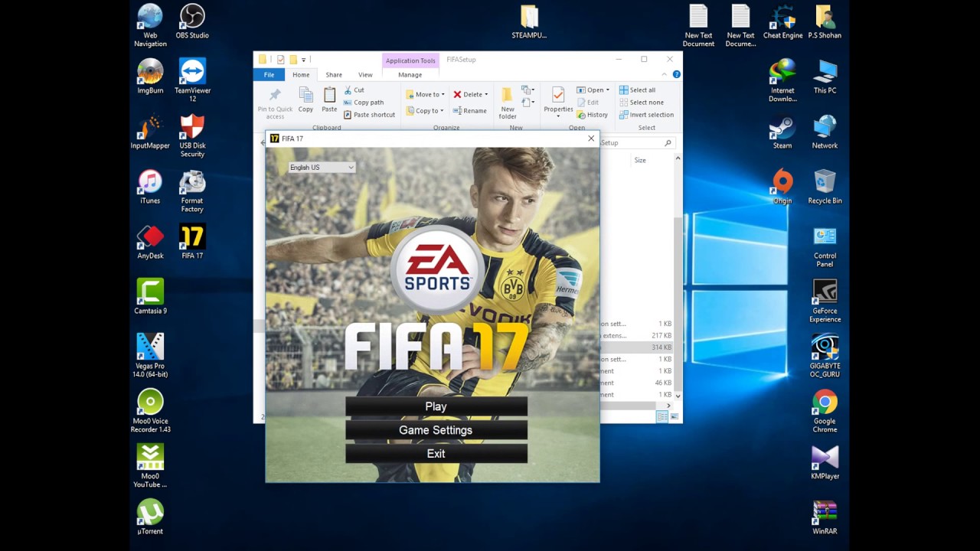Select the 217 KB file row

coord(636,336)
